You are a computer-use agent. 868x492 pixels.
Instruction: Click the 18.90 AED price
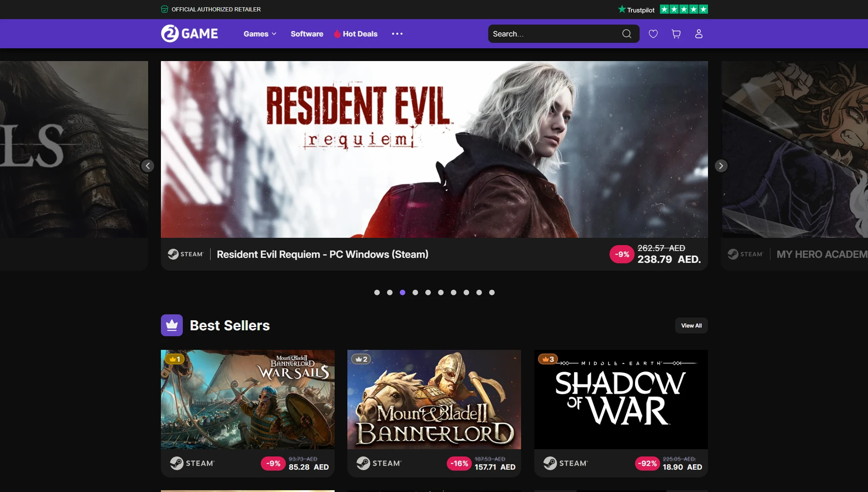(682, 467)
